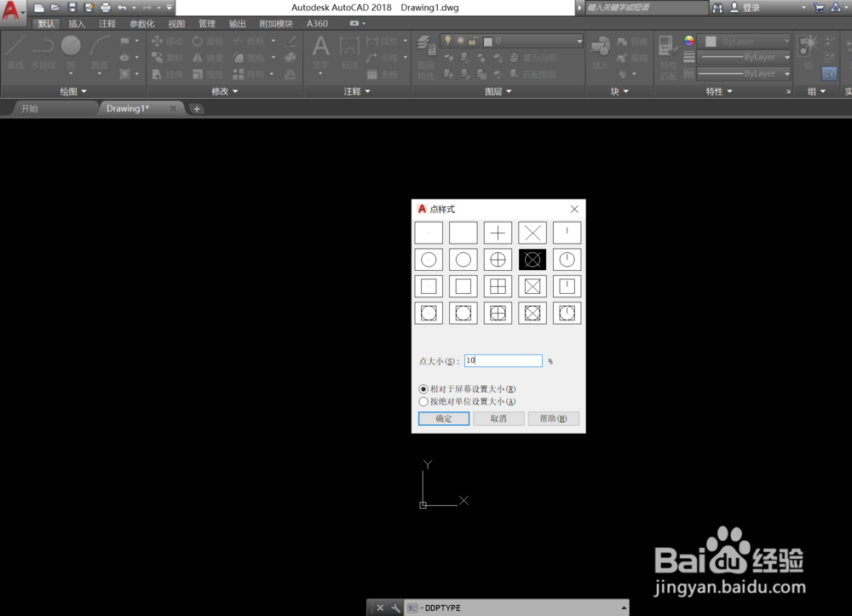852x616 pixels.
Task: Open the layer name dropdown list
Action: pyautogui.click(x=579, y=41)
